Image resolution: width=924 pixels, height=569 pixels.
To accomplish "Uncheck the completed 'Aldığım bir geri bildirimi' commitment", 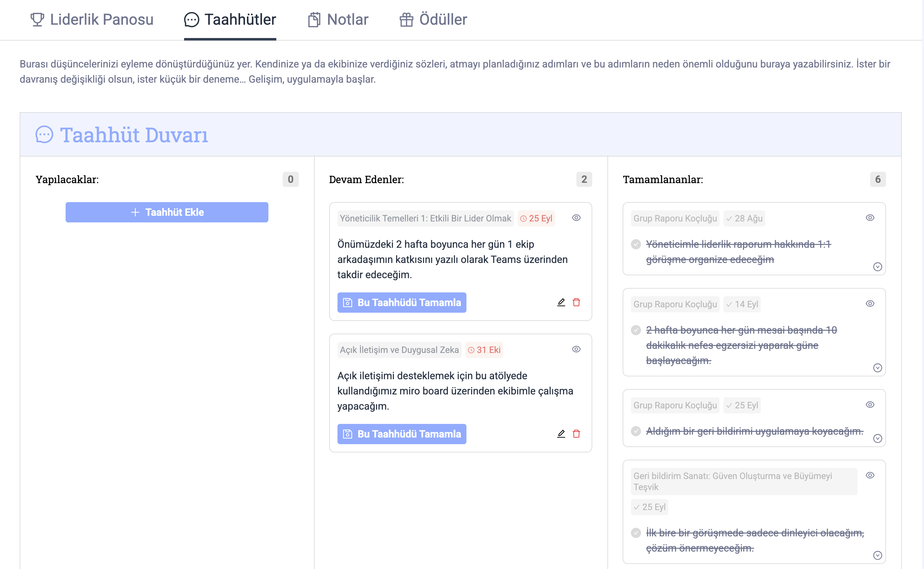I will (x=636, y=431).
